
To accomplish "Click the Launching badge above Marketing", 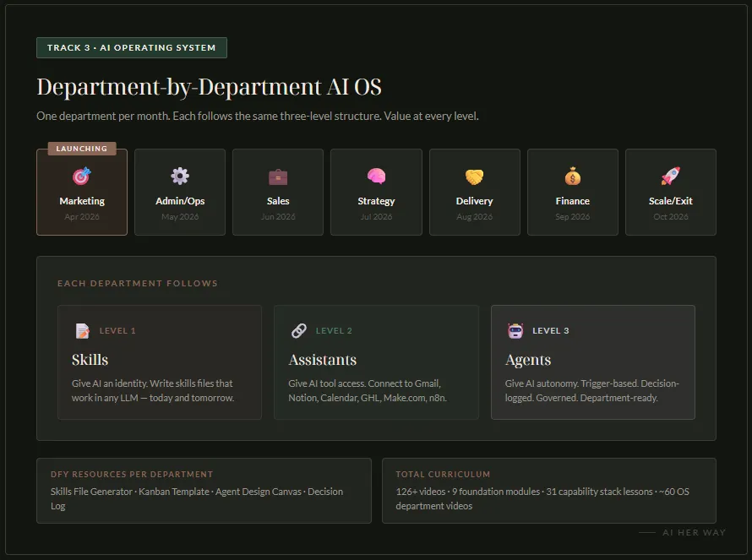I will click(82, 149).
